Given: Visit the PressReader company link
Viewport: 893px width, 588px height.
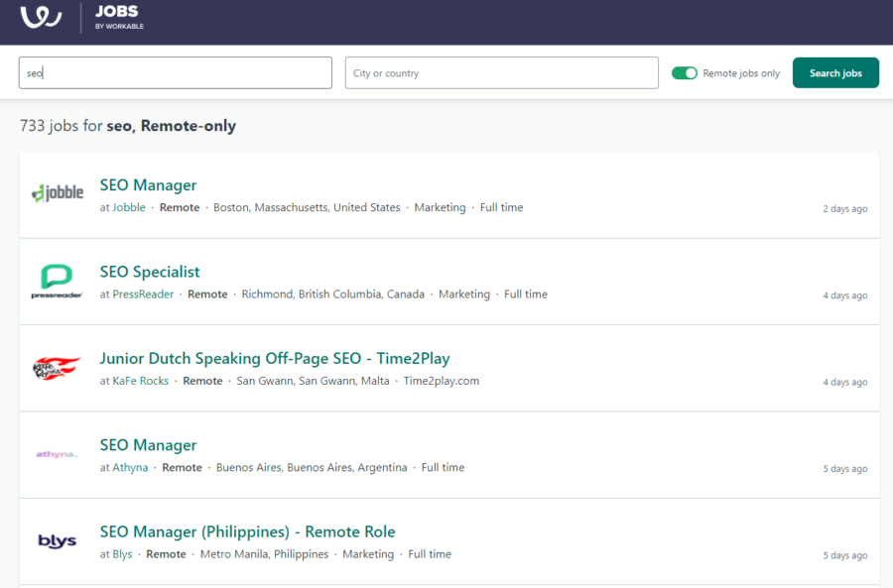Looking at the screenshot, I should [143, 294].
